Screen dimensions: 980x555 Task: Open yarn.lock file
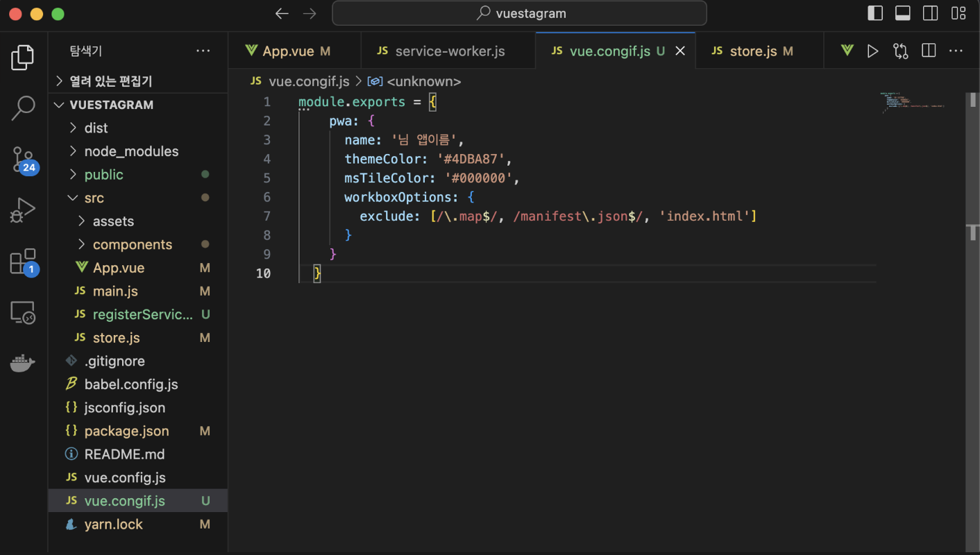point(138,524)
